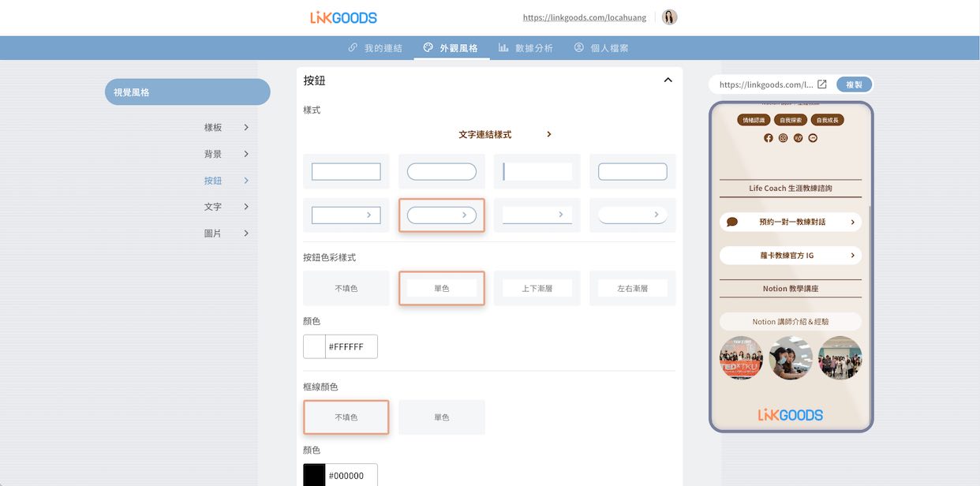Click the preview URL field

pos(766,84)
